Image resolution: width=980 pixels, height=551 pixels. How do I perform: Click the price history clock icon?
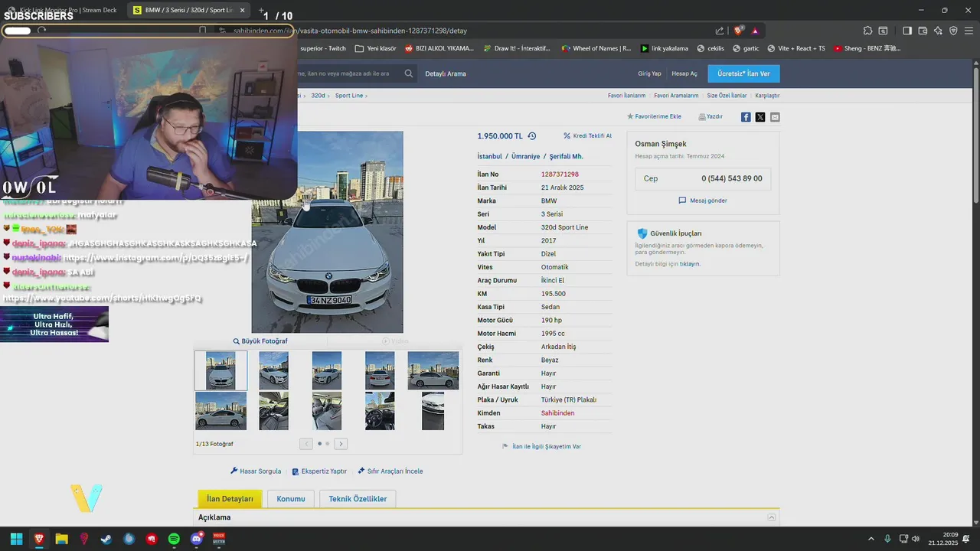coord(532,136)
